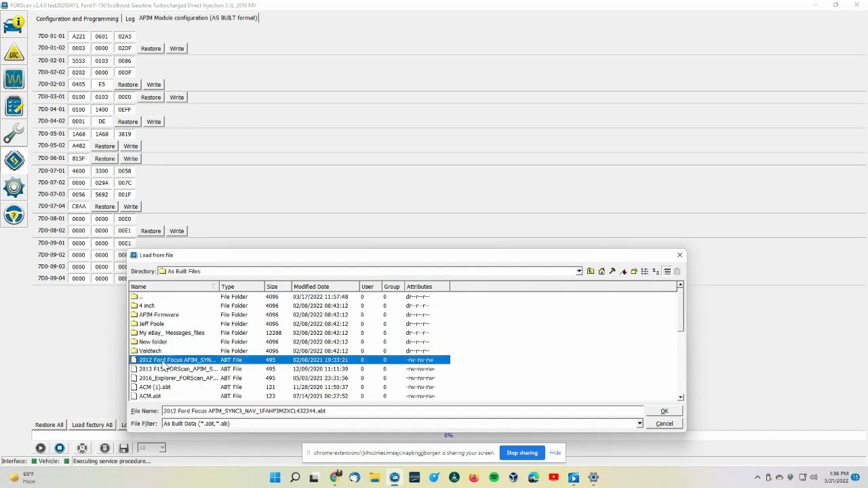Open the oscilloscope dashboard sidebar icon
868x488 pixels.
click(14, 79)
